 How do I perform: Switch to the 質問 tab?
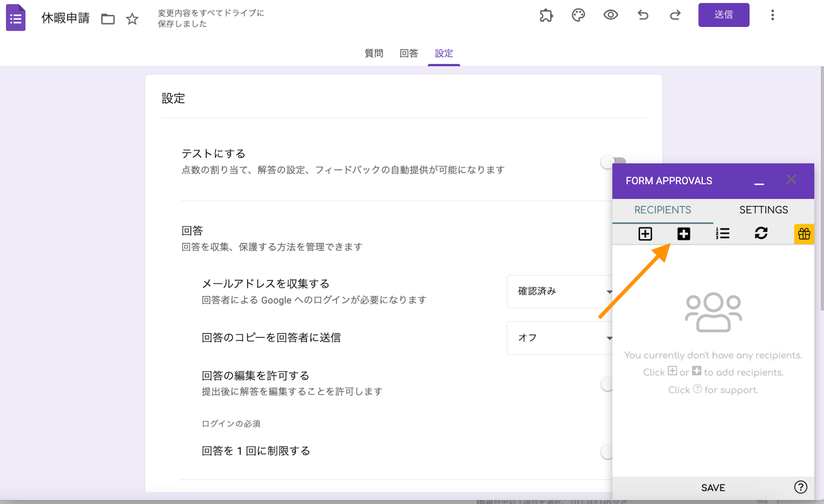tap(374, 54)
